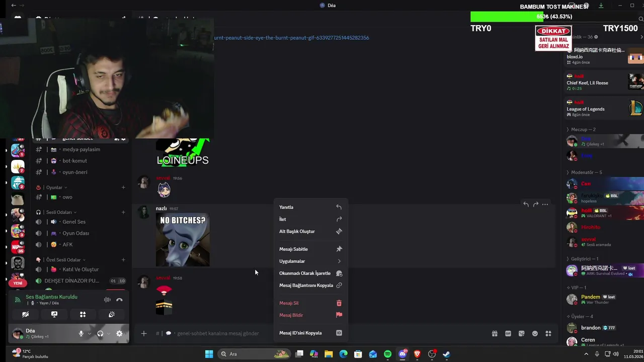644x362 pixels.
Task: Open the headphone output device dropdown arrow
Action: (108, 333)
